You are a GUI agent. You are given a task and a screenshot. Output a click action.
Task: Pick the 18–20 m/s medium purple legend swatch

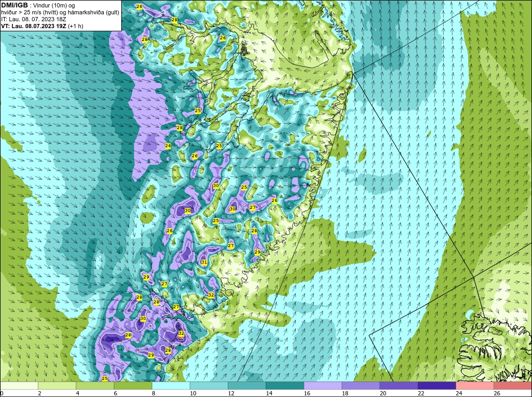coord(361,385)
